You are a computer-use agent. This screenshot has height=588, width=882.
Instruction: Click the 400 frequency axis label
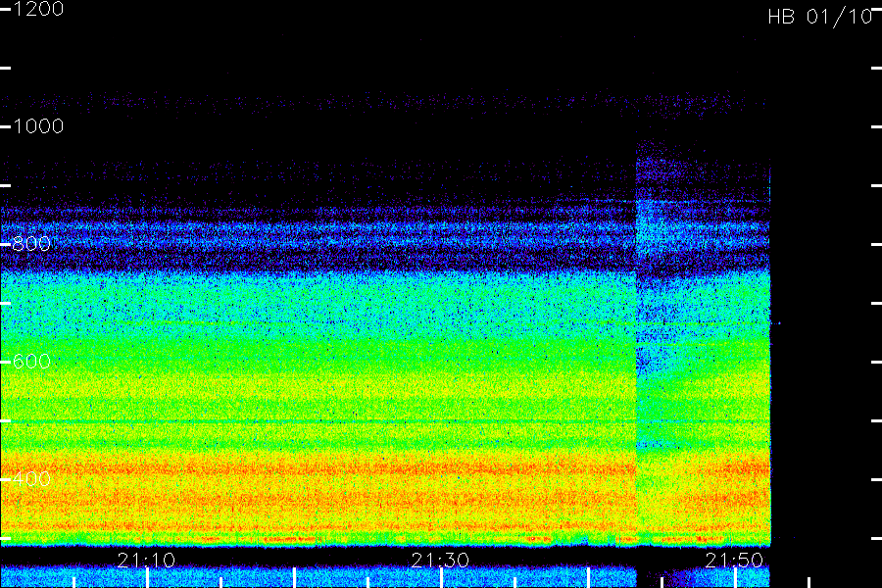31,479
